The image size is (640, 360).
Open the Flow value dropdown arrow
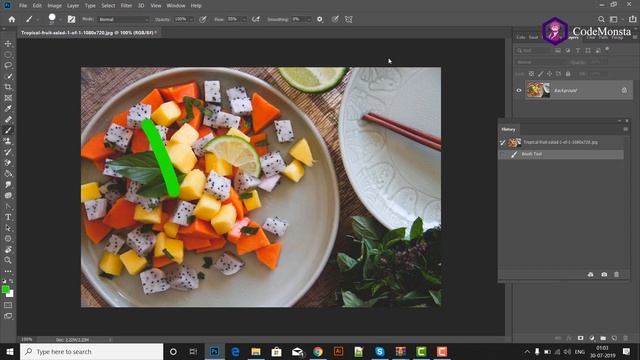(x=244, y=19)
